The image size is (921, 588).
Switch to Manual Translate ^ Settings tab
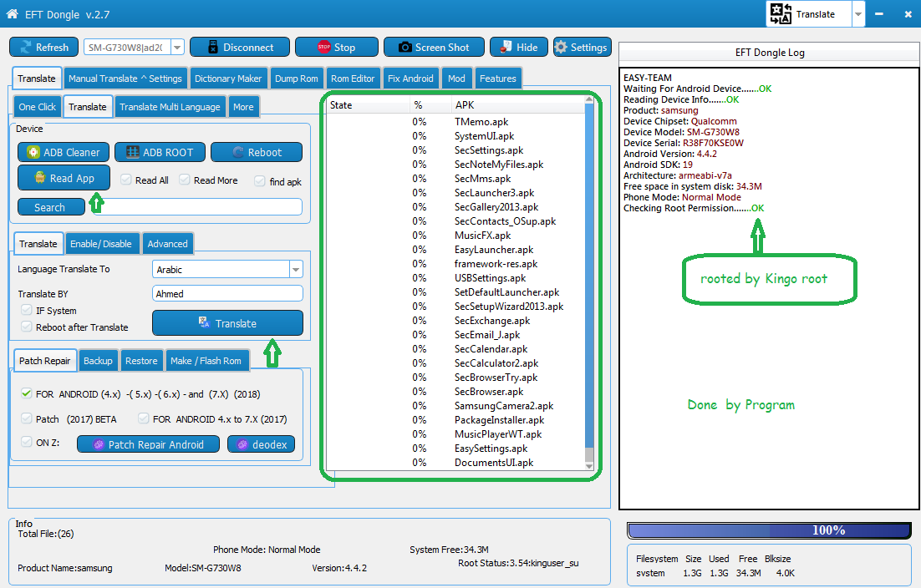pos(125,79)
